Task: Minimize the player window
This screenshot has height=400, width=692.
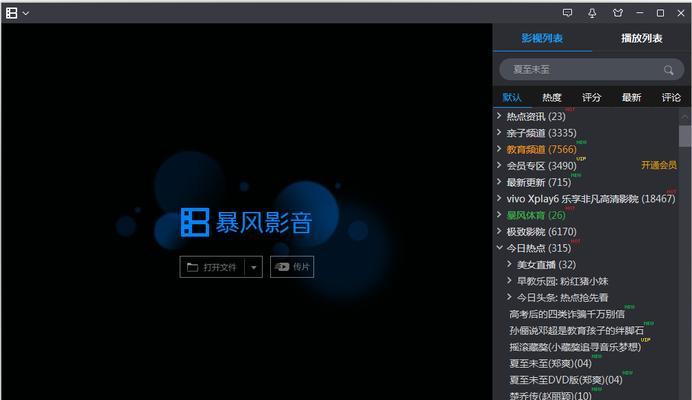Action: [639, 13]
